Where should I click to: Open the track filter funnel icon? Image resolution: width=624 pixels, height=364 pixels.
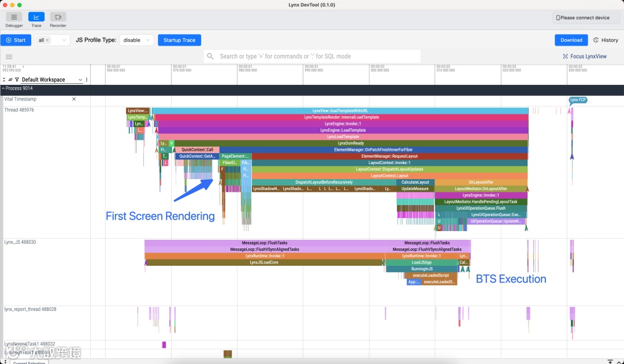[17, 80]
